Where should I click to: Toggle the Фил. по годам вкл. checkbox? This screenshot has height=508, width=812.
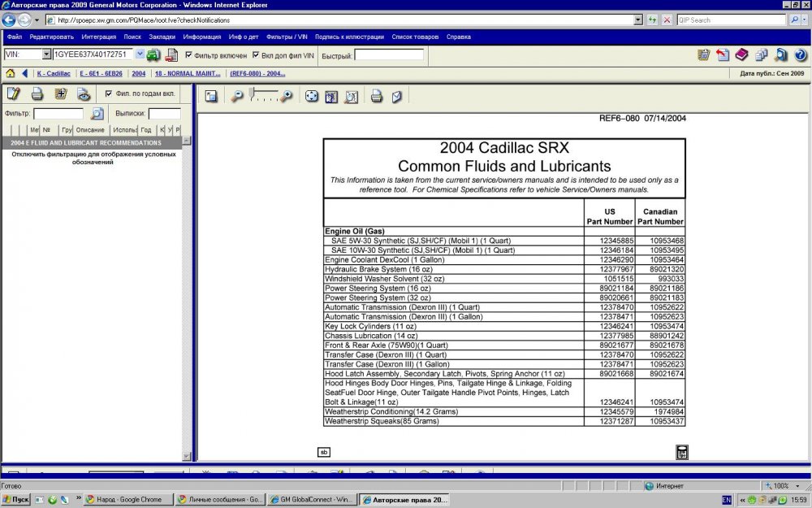point(109,93)
